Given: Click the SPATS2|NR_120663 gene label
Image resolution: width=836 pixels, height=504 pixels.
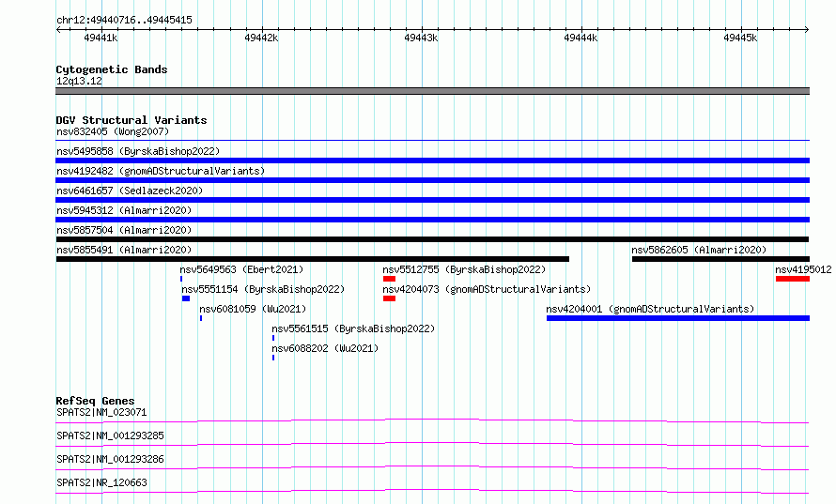Looking at the screenshot, I should (101, 482).
